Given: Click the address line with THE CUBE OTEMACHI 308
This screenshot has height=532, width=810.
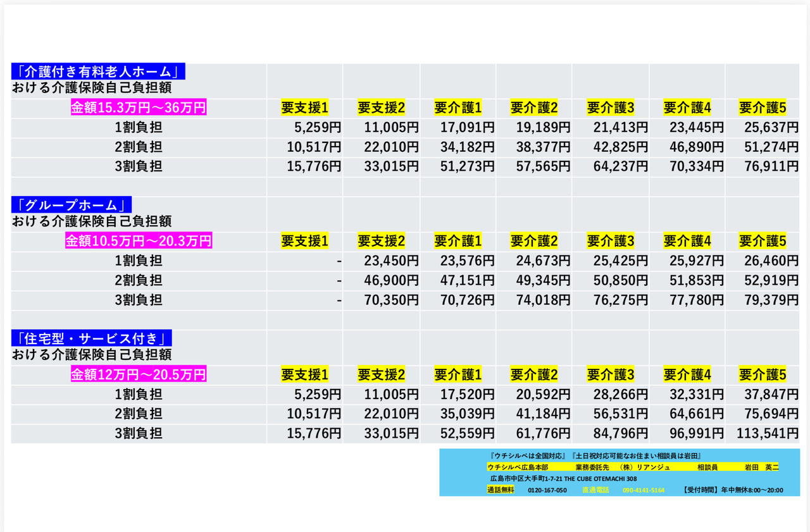Looking at the screenshot, I should [x=563, y=479].
